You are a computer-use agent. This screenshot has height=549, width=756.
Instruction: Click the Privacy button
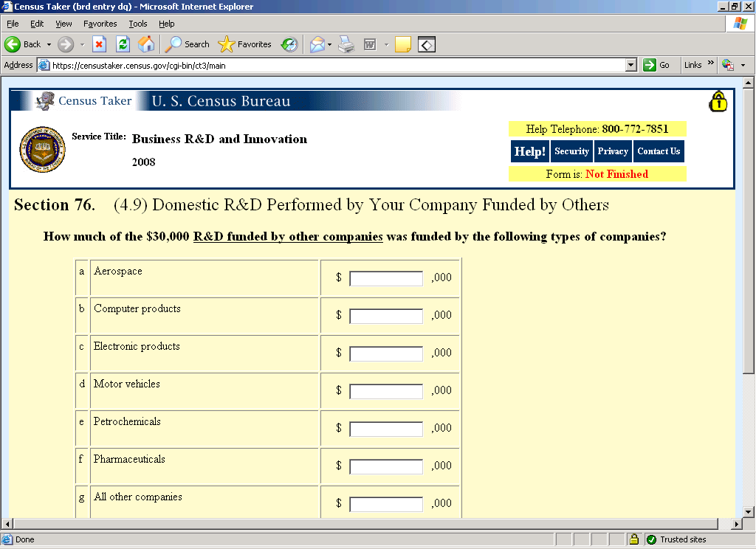click(x=613, y=151)
